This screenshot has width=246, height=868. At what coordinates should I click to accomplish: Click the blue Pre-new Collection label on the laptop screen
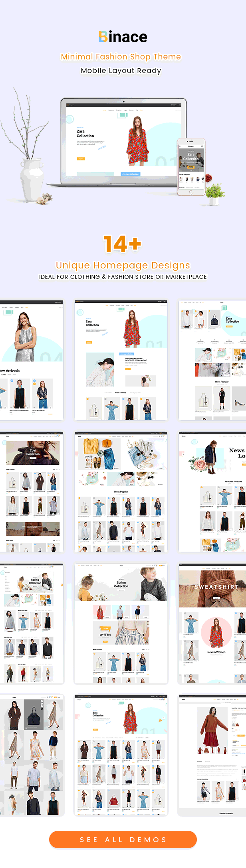(130, 174)
